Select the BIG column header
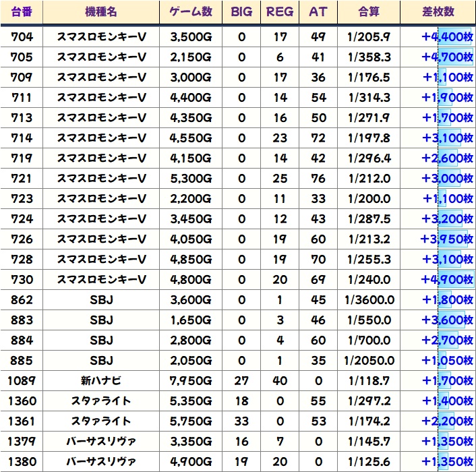Viewport: 476px width, 472px height. coord(241,12)
